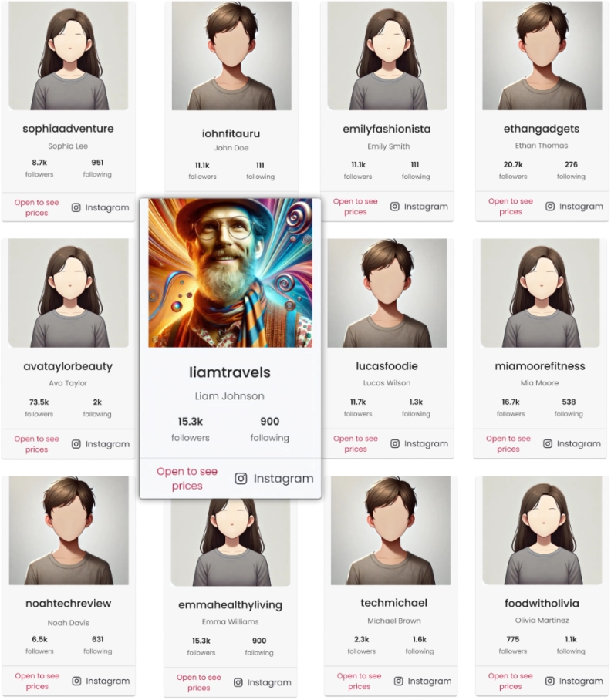
Task: Click Instagram icon on liamtravels card
Action: click(x=241, y=479)
